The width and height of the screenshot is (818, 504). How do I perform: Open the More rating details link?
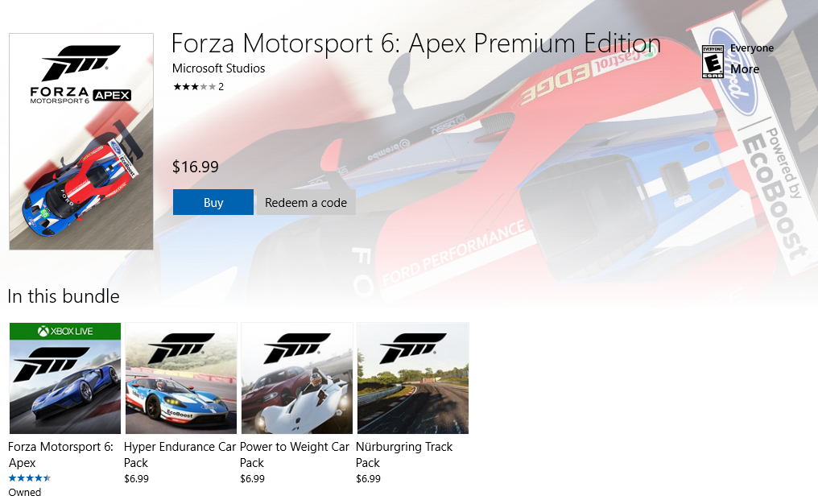point(745,69)
